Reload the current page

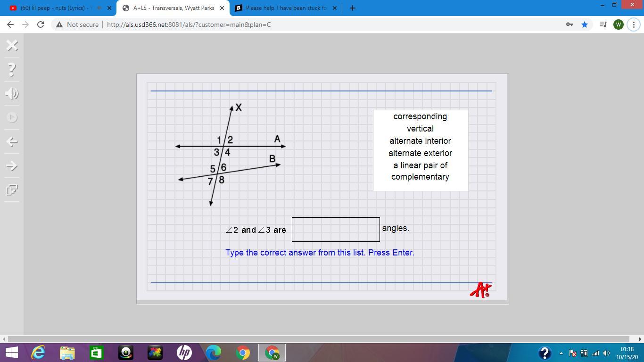41,25
